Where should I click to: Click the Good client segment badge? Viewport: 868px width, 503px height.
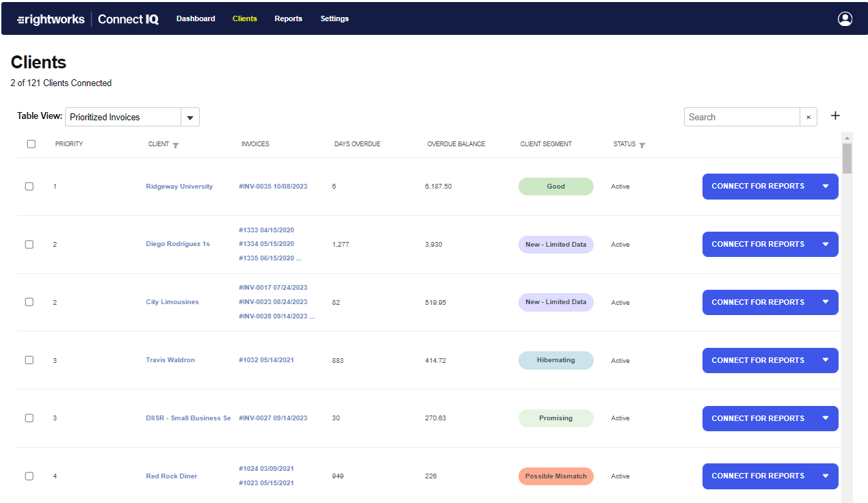point(555,186)
